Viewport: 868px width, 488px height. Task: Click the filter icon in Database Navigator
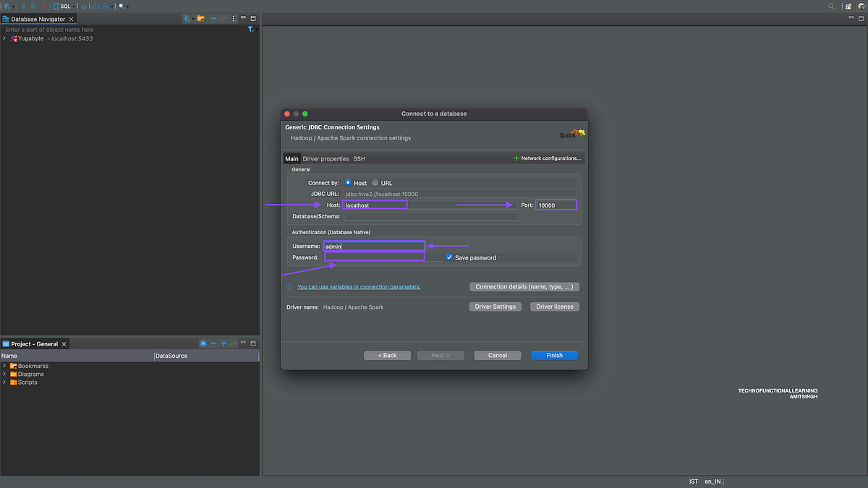click(x=251, y=29)
